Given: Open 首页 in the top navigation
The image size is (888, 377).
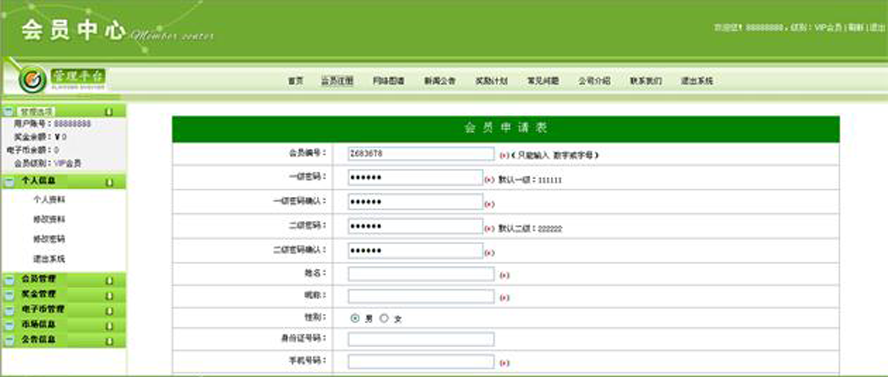Looking at the screenshot, I should pyautogui.click(x=296, y=81).
